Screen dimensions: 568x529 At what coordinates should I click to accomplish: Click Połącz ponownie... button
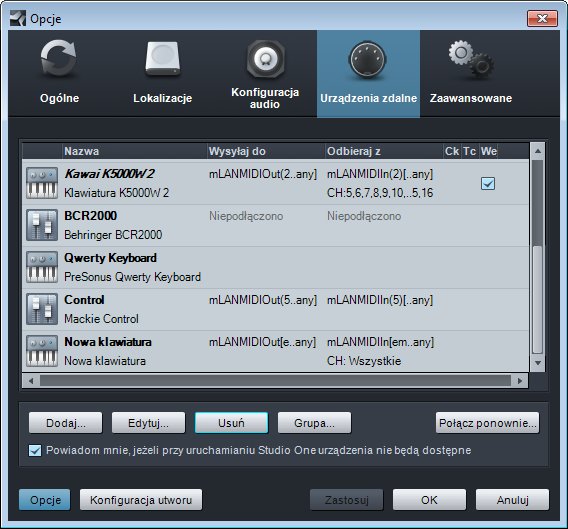coord(488,423)
